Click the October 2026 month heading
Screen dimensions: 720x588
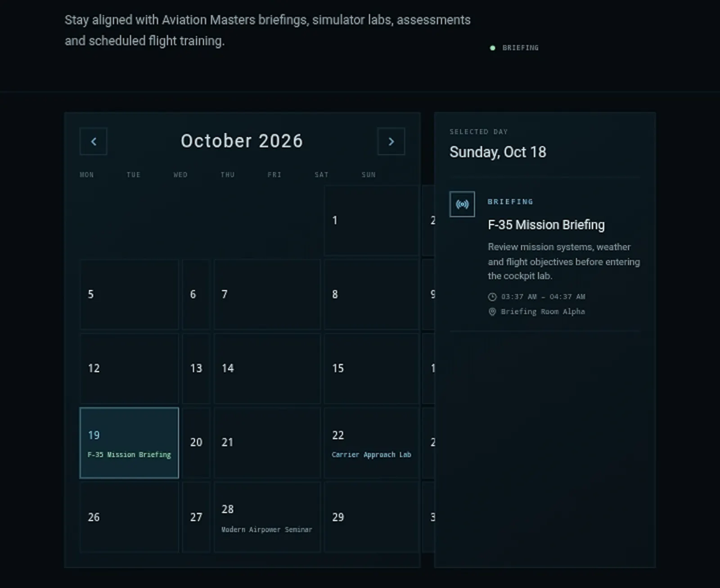point(242,141)
